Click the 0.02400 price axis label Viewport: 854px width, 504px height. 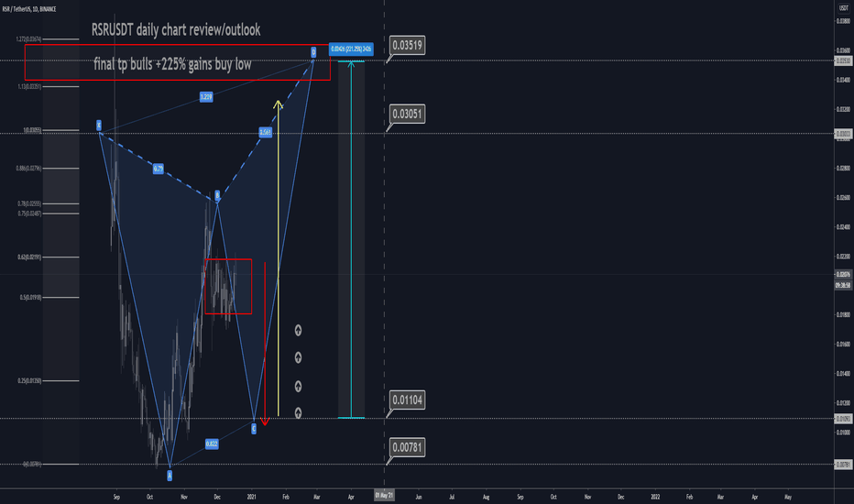pos(843,227)
